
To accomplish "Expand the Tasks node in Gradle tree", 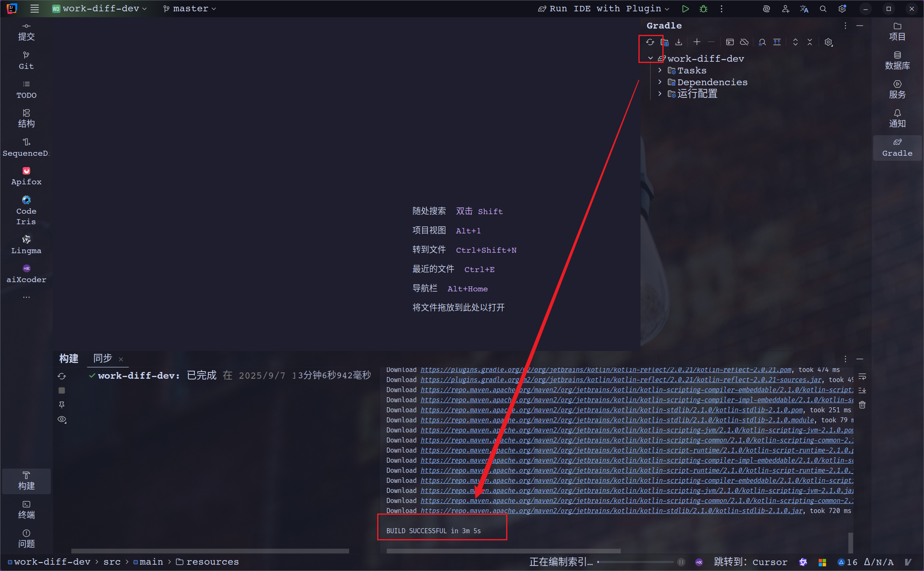I will click(x=660, y=71).
